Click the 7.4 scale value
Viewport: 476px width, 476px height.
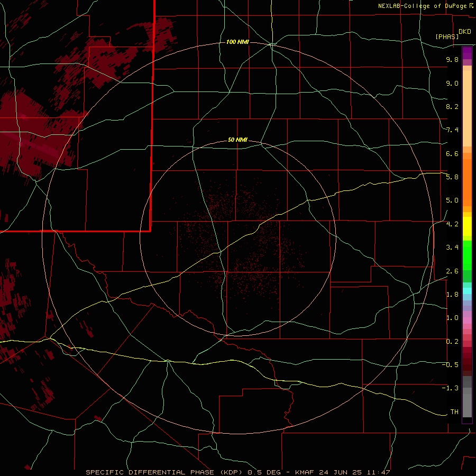(452, 130)
